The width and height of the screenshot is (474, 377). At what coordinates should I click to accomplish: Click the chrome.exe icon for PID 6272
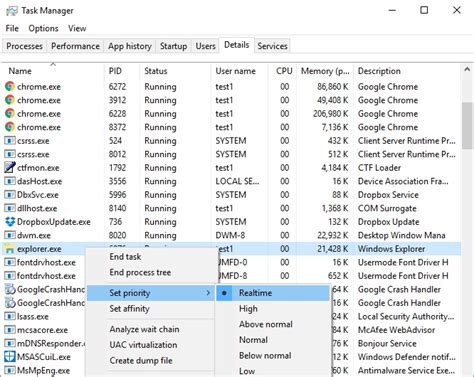coord(10,87)
